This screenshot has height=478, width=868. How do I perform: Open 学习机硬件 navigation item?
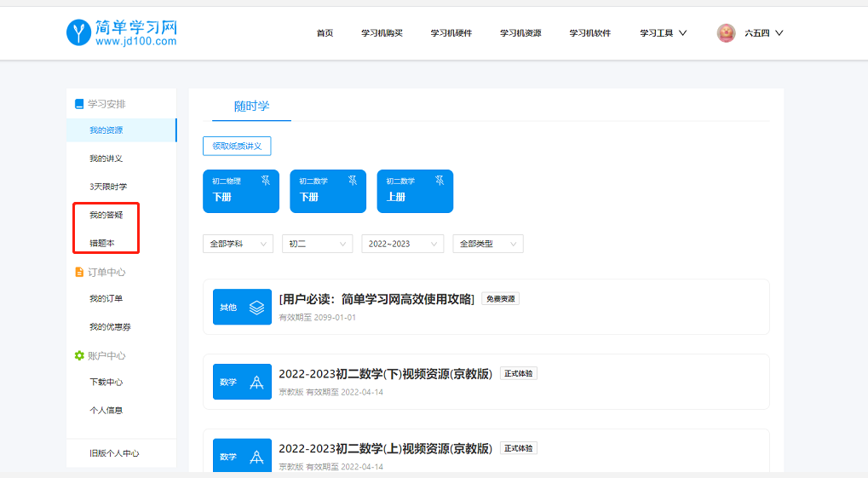(x=451, y=33)
